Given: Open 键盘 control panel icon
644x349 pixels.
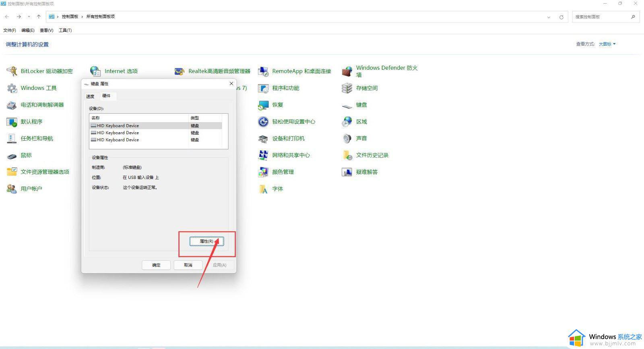Looking at the screenshot, I should tap(347, 106).
